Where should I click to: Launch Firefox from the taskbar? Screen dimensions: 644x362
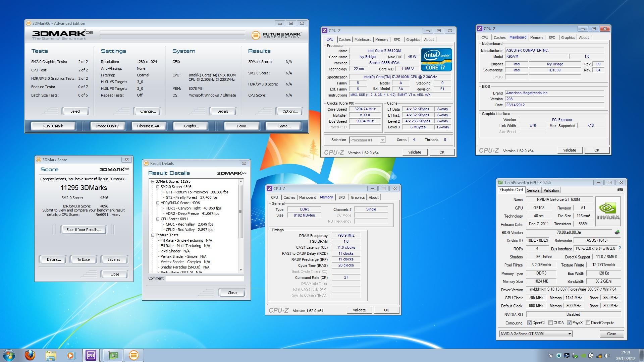pyautogui.click(x=30, y=355)
